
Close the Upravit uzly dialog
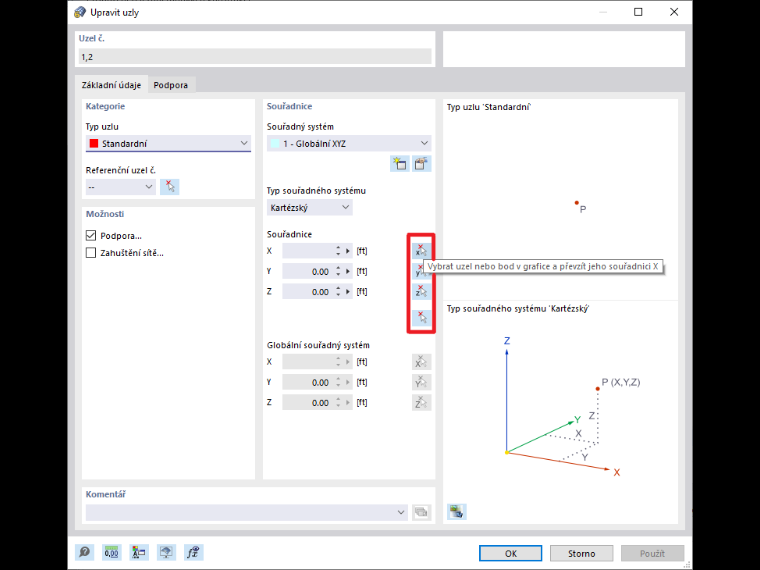pyautogui.click(x=674, y=12)
